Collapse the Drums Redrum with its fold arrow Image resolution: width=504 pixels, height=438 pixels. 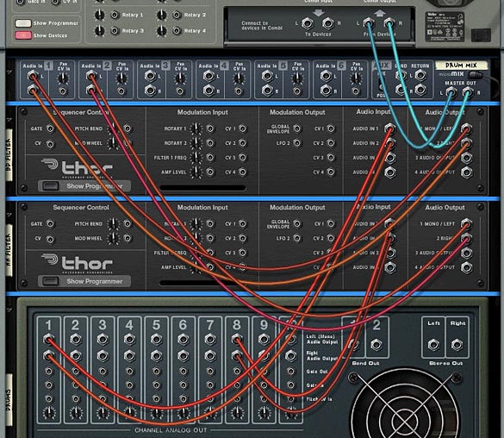click(x=9, y=310)
